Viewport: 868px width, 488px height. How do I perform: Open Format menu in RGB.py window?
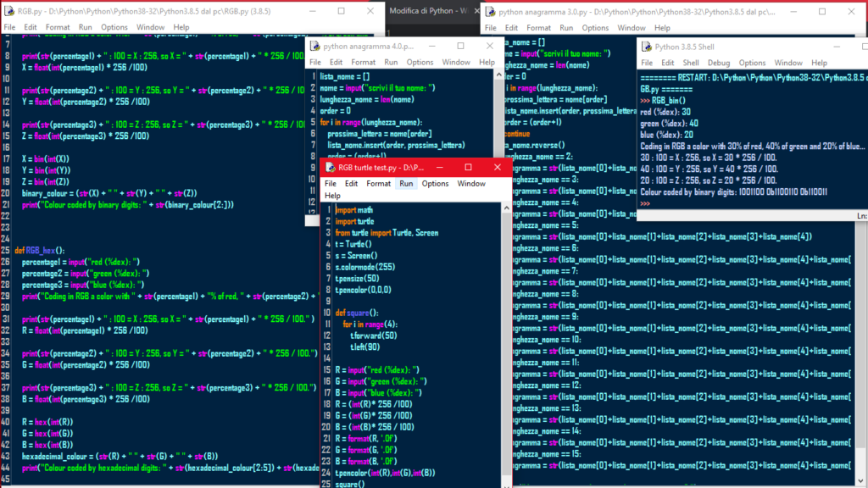point(58,27)
